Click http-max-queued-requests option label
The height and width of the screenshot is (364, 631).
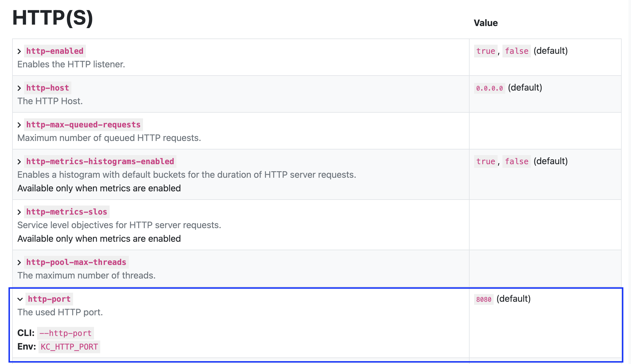pyautogui.click(x=83, y=125)
